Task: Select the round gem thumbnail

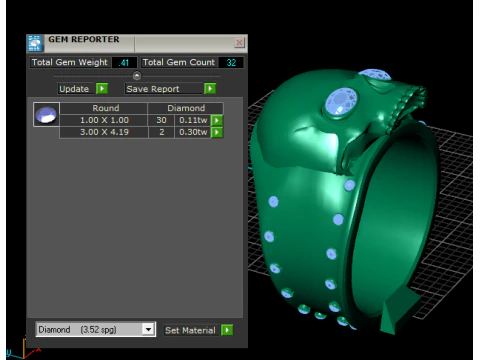Action: pos(46,114)
